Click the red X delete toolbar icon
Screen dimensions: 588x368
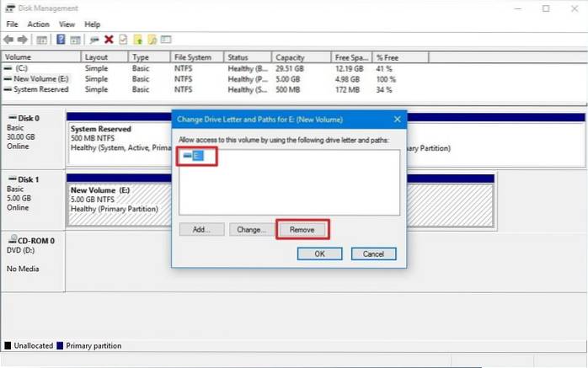pos(109,40)
